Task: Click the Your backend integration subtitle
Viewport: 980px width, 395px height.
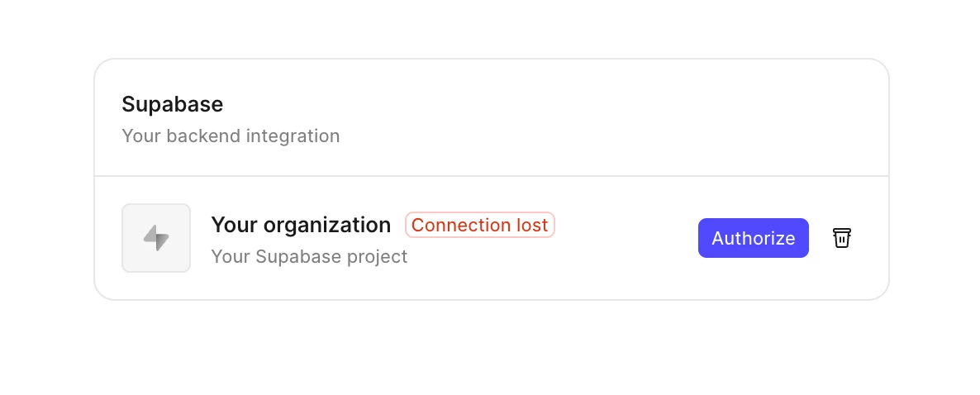Action: click(231, 136)
